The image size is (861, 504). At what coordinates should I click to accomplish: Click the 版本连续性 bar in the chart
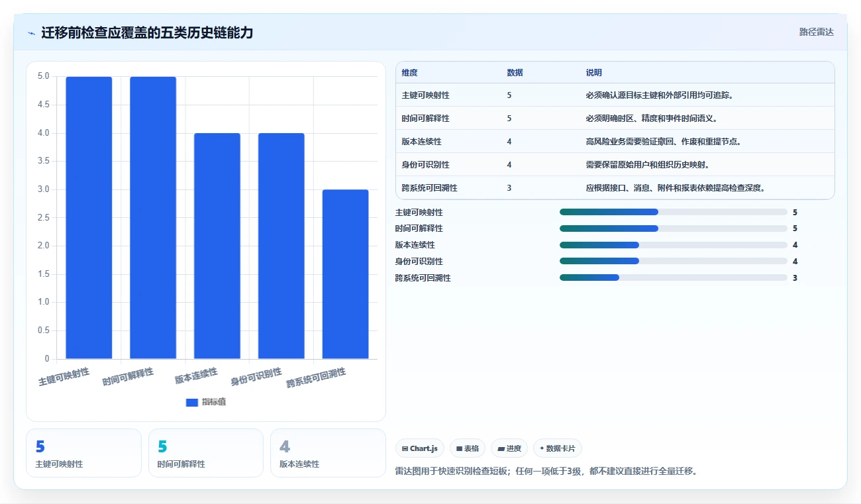[x=217, y=246]
